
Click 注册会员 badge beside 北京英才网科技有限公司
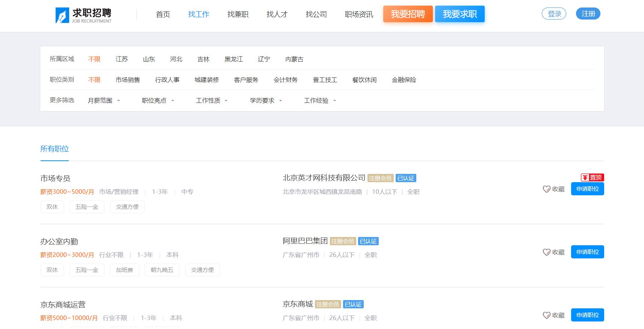click(x=380, y=178)
